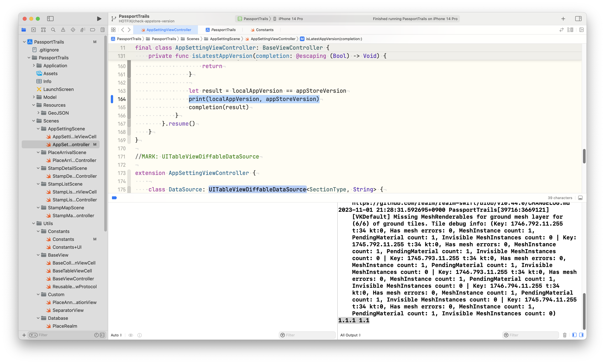Image resolution: width=605 pixels, height=364 pixels.
Task: Adjust editor options menu icon
Action: pyautogui.click(x=570, y=30)
